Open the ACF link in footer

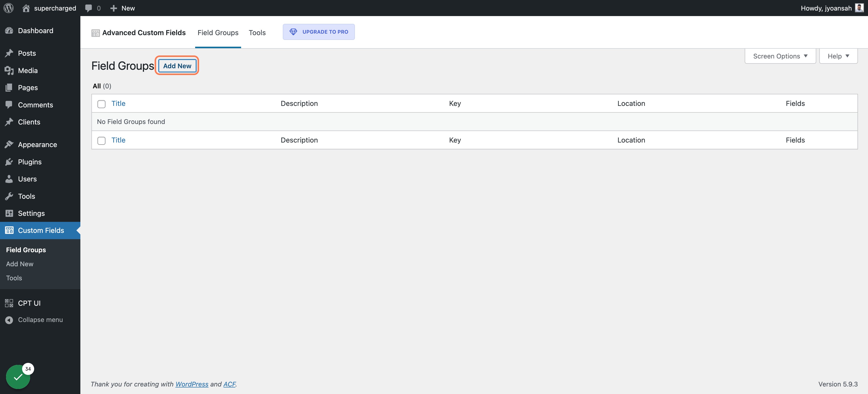pyautogui.click(x=230, y=384)
